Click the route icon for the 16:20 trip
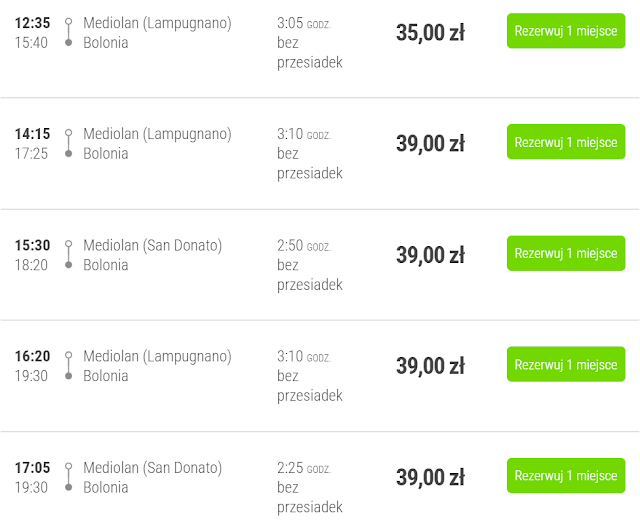The height and width of the screenshot is (532, 640). pyautogui.click(x=68, y=365)
